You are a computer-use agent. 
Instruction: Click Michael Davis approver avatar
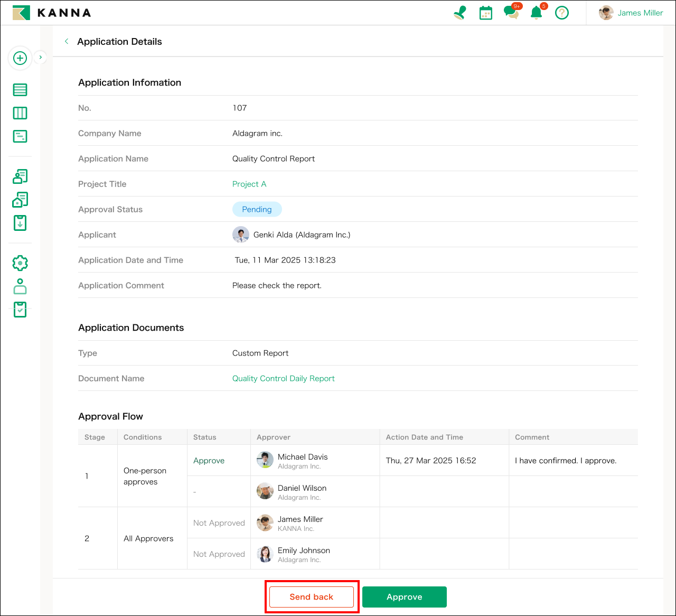click(x=265, y=460)
